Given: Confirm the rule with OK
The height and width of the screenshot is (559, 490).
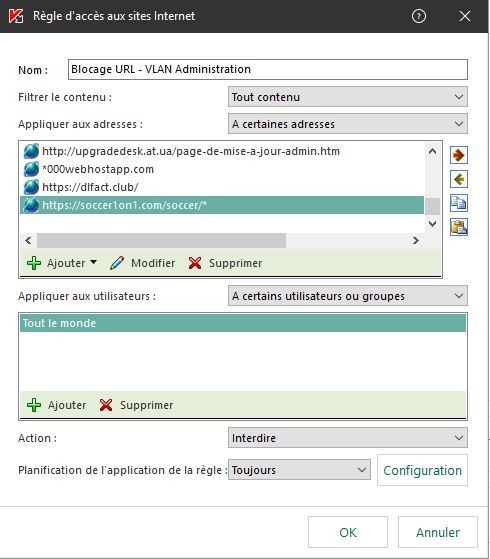Looking at the screenshot, I should point(348,532).
